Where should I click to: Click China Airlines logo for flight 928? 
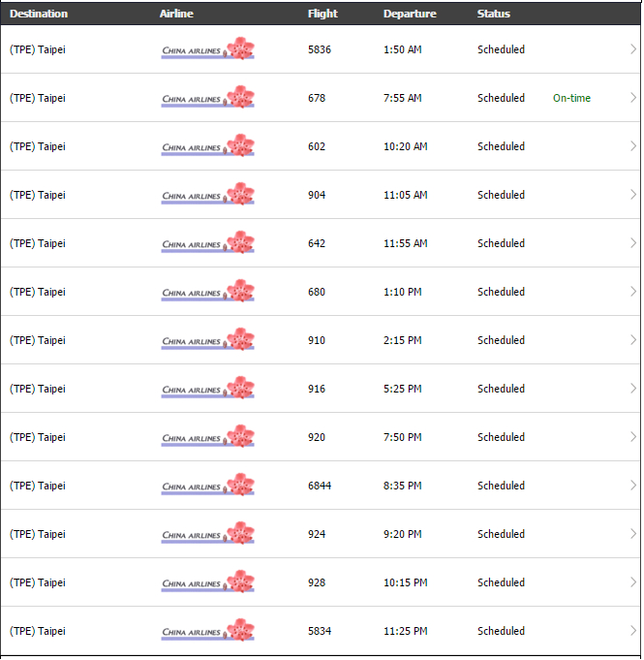tap(208, 581)
